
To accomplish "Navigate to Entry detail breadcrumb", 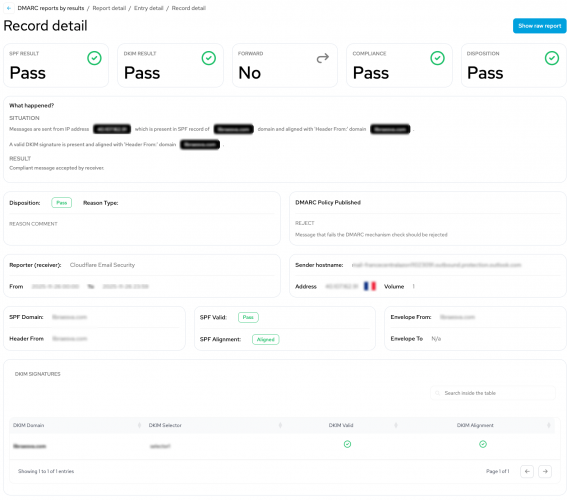I will tap(149, 8).
